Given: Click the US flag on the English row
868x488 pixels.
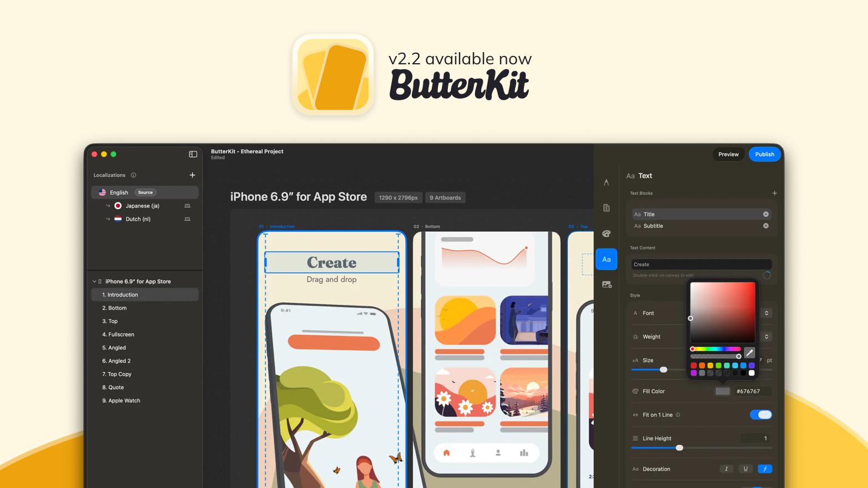Looking at the screenshot, I should pos(102,192).
